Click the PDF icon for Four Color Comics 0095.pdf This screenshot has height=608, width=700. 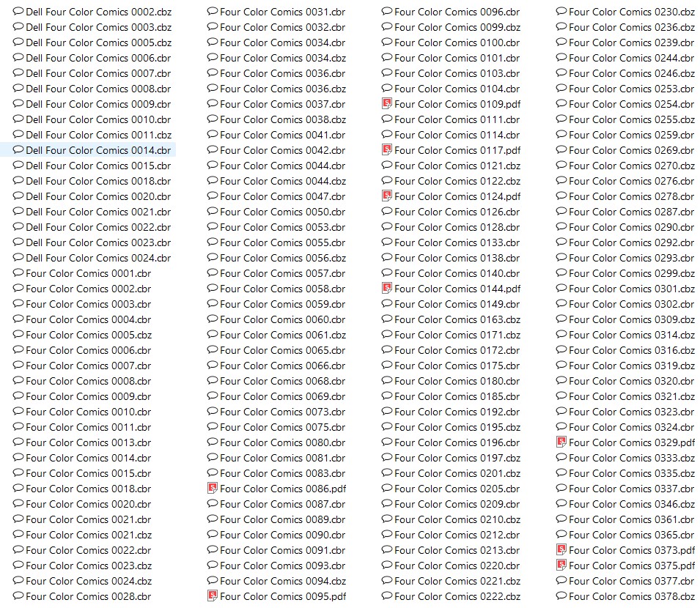pos(213,596)
